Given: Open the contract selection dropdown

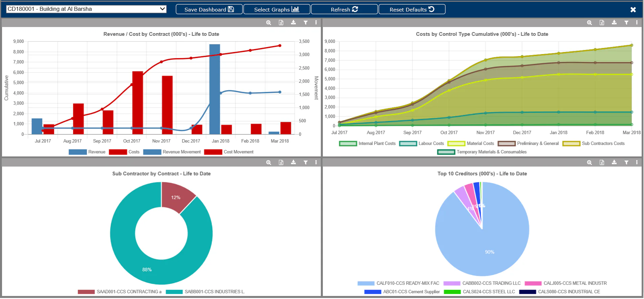Looking at the screenshot, I should click(x=86, y=9).
